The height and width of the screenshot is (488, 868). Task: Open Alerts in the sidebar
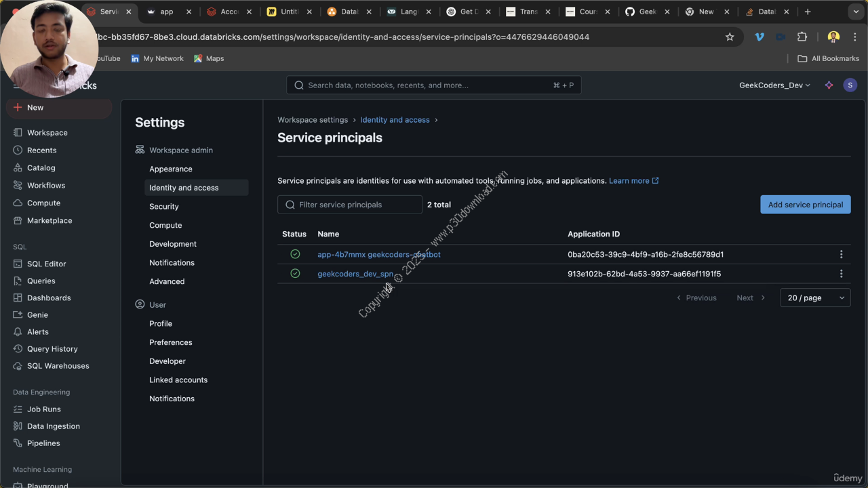point(37,332)
